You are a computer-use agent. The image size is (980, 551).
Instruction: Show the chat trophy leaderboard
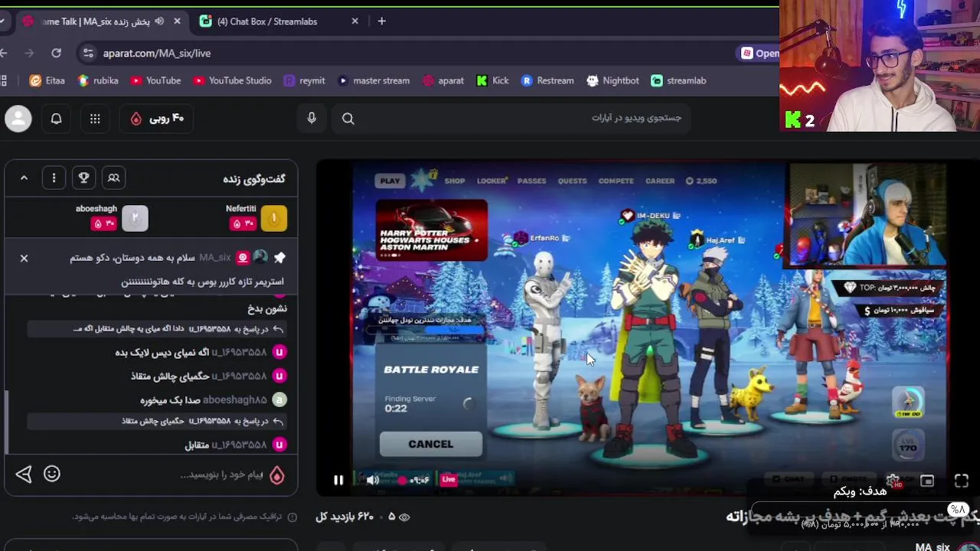[x=83, y=178]
